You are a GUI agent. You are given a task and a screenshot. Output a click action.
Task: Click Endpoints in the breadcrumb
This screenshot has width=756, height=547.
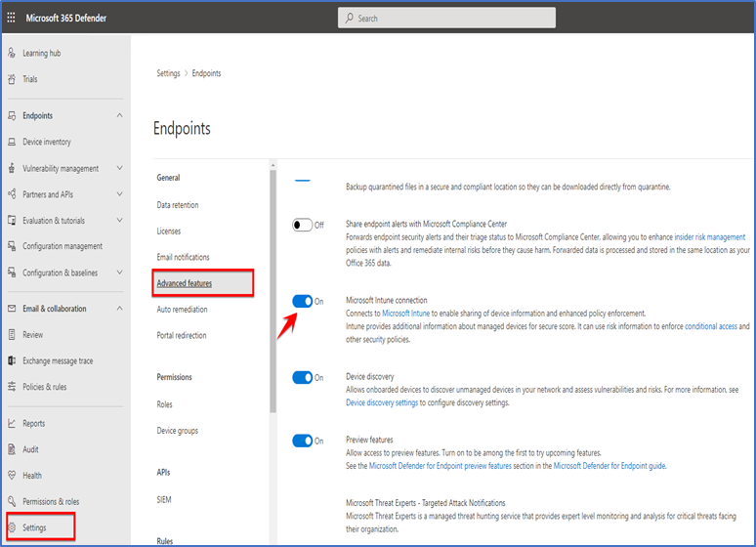click(206, 73)
